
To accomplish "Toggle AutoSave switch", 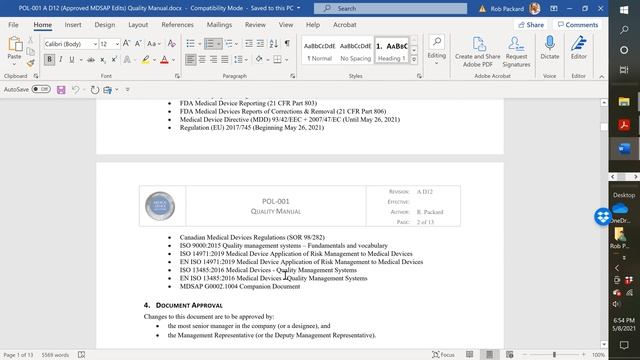I will tap(41, 89).
